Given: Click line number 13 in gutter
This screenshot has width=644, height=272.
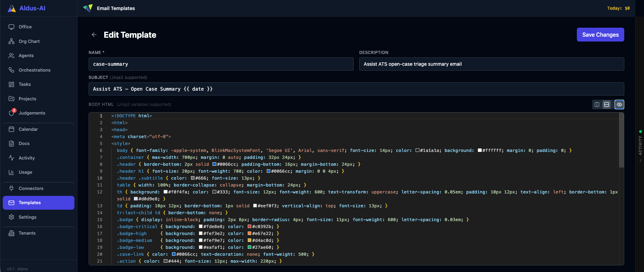Looking at the screenshot, I should pyautogui.click(x=100, y=206).
